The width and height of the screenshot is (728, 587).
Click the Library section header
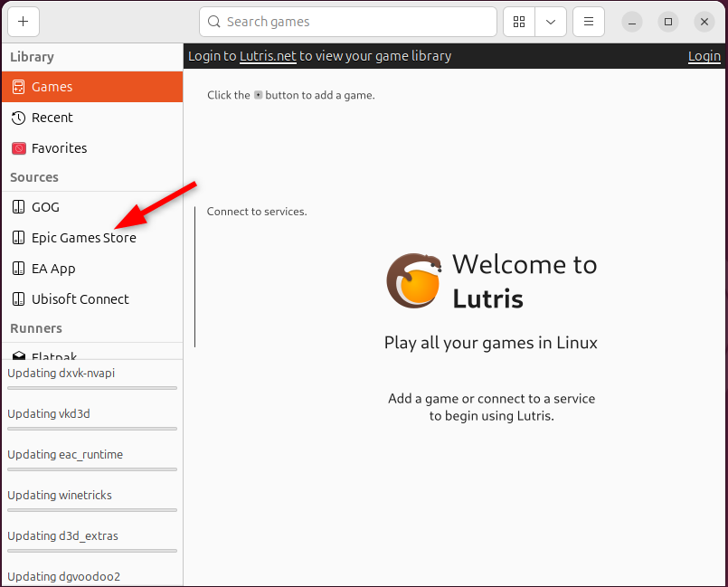(x=32, y=57)
